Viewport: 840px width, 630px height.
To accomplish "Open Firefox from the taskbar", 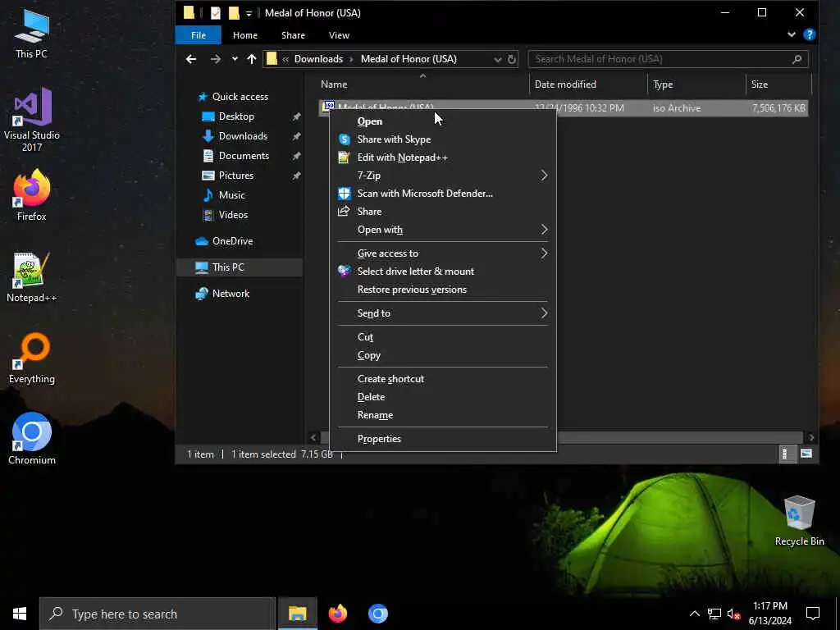I will point(337,614).
